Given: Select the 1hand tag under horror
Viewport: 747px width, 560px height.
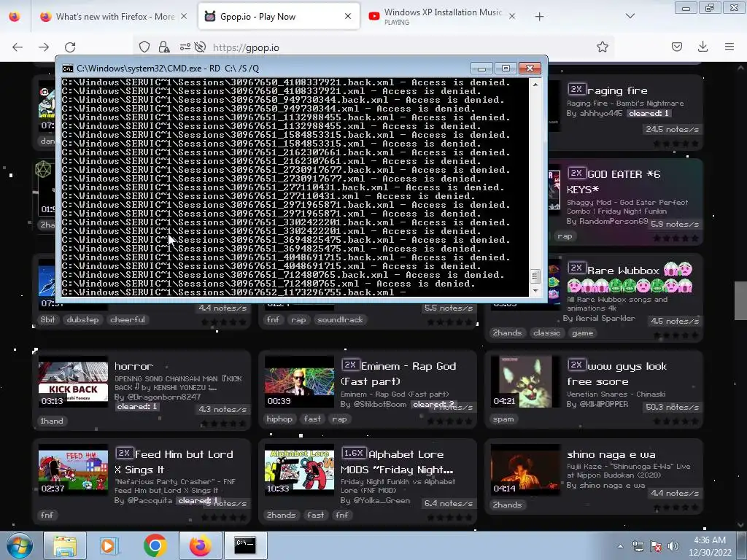Looking at the screenshot, I should click(52, 421).
